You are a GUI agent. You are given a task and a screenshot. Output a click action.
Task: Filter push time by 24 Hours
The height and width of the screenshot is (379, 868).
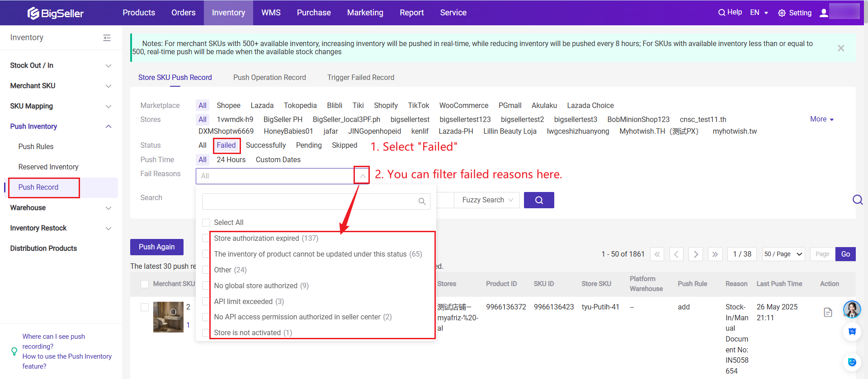coord(231,160)
